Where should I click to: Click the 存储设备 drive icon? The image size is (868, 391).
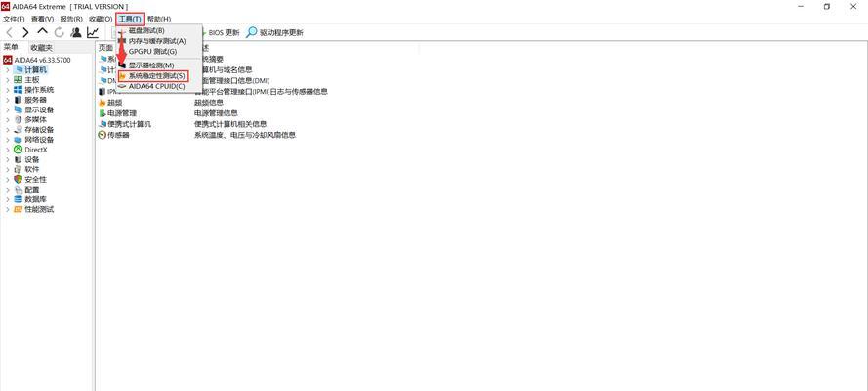[19, 130]
